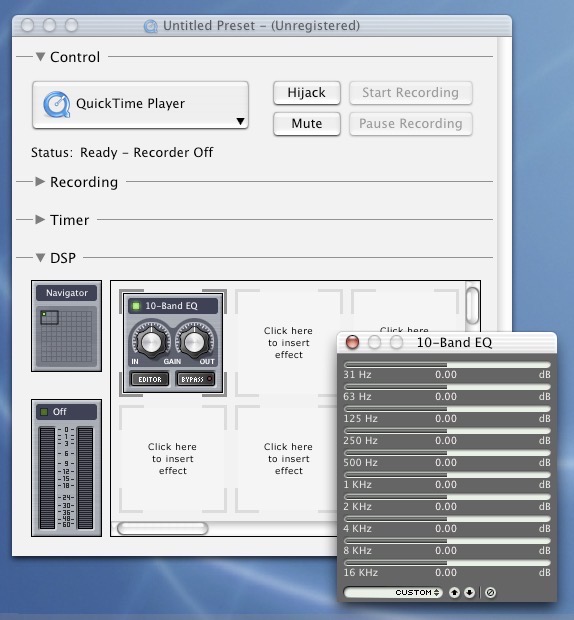Viewport: 574px width, 620px height.
Task: Open the EDITOR for 10-Band EQ
Action: point(150,379)
